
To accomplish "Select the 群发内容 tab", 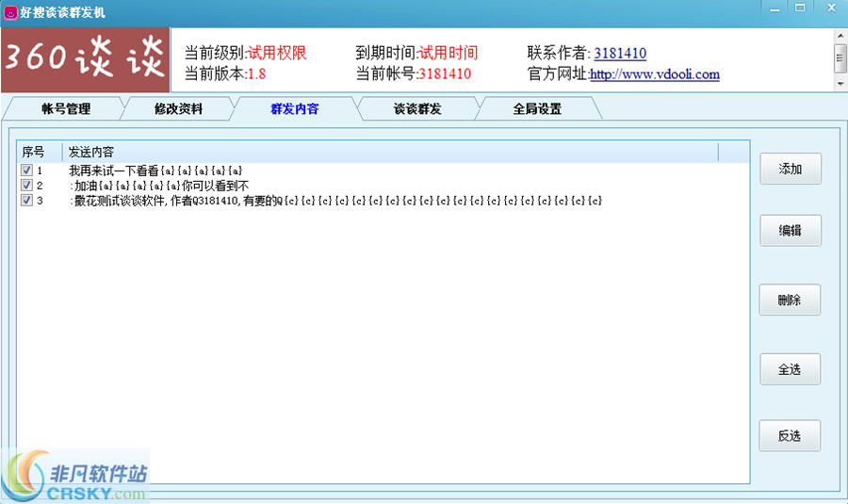I will (x=295, y=108).
